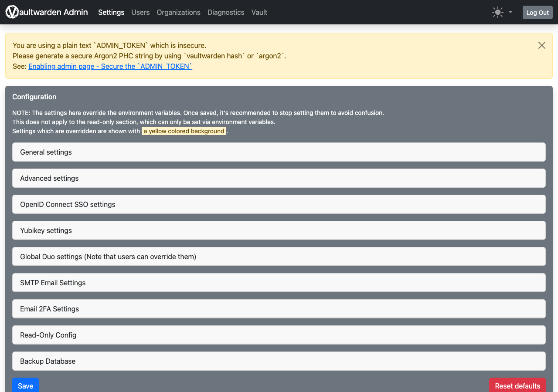Click the 'a yellow colored background' sample text
558x392 pixels.
(184, 131)
